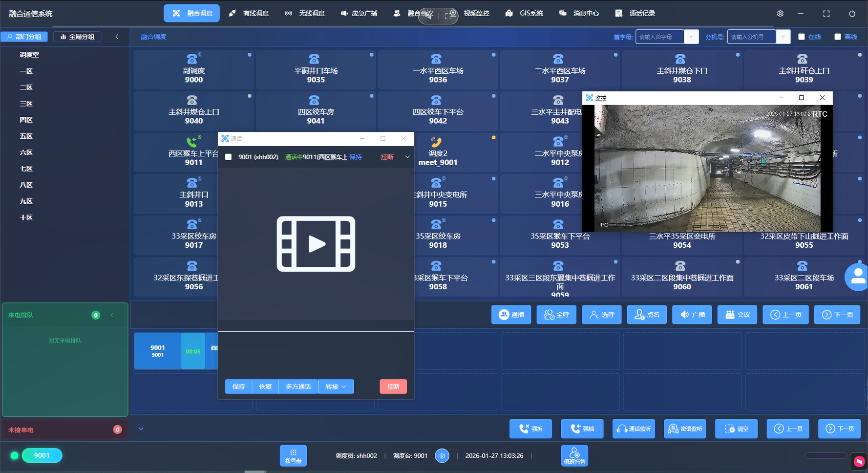Click the 多方通话 button
Image resolution: width=868 pixels, height=473 pixels.
[298, 387]
